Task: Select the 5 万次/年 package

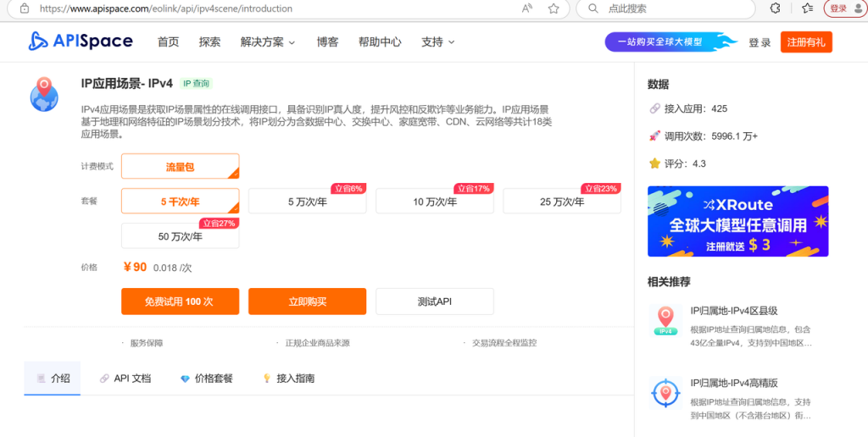Action: (x=307, y=202)
